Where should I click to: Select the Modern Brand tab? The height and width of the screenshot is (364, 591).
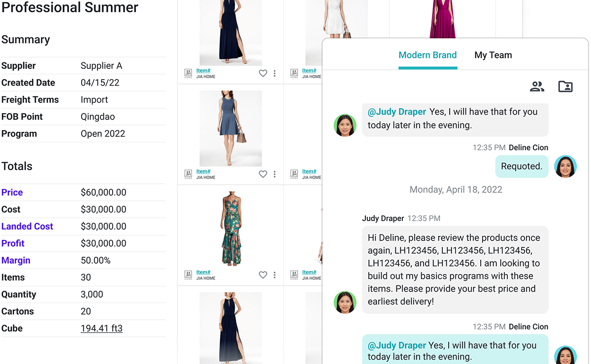(x=427, y=55)
